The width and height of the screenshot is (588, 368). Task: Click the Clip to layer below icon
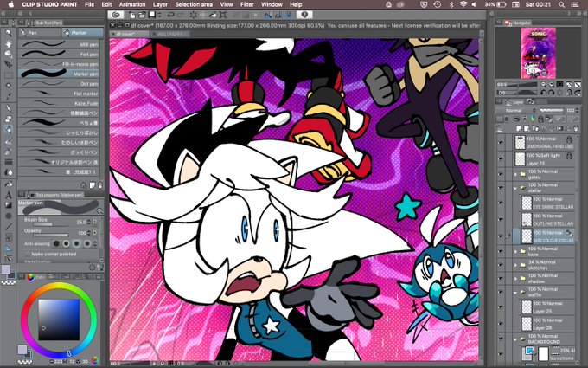tap(516, 119)
